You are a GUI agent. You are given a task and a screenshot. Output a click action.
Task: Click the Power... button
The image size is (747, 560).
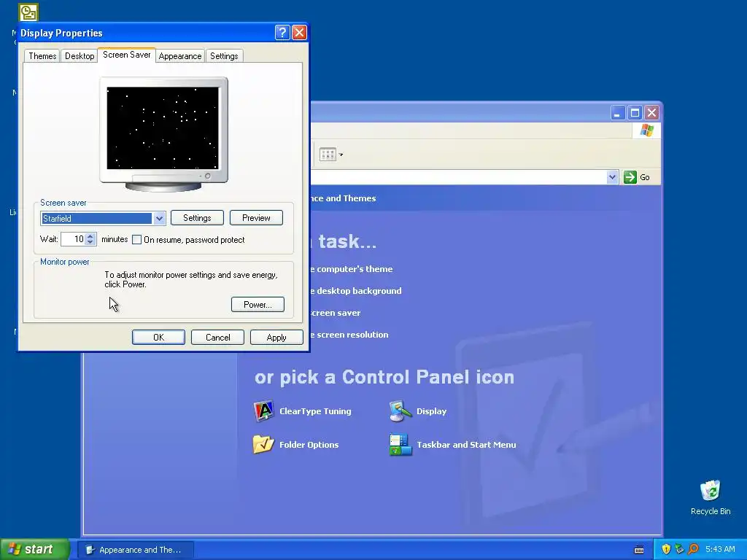(258, 304)
